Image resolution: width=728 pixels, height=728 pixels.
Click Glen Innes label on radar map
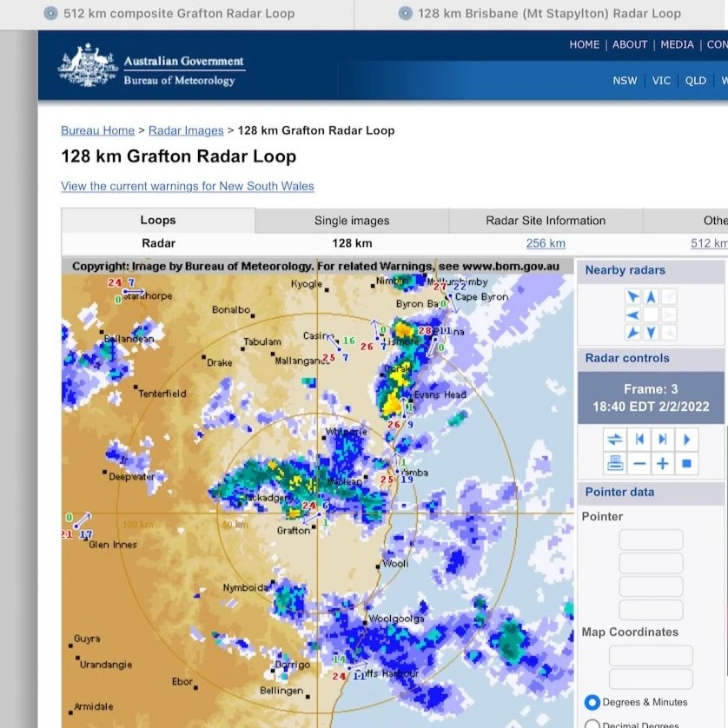[x=113, y=545]
